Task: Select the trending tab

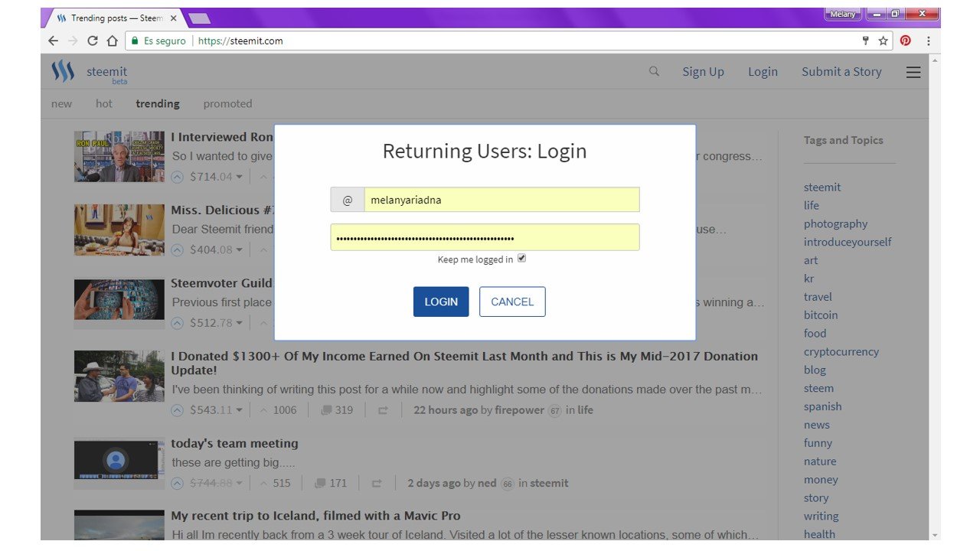Action: 158,103
